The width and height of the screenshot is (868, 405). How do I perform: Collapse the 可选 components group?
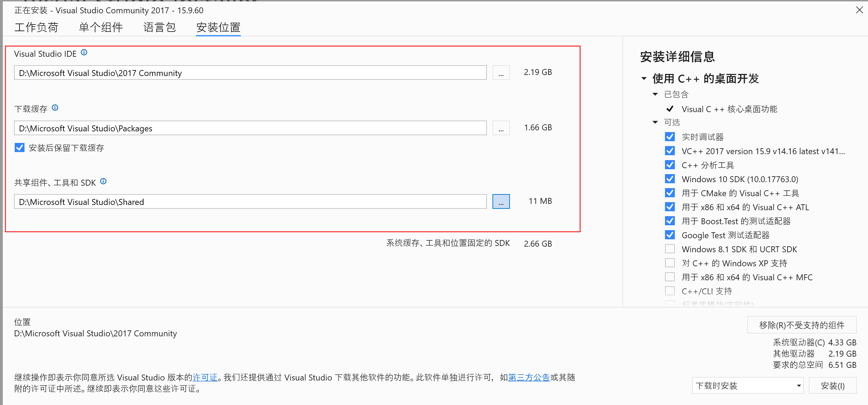tap(655, 122)
